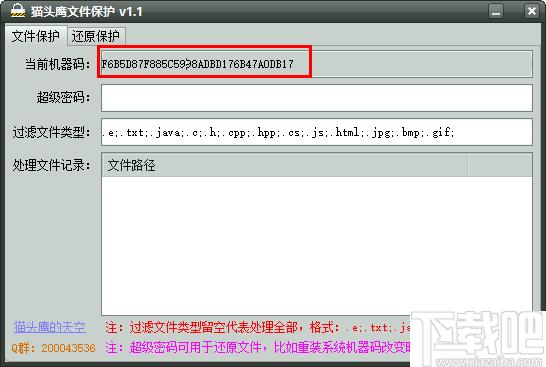Focus the 超级密码 input box
The width and height of the screenshot is (546, 367).
pyautogui.click(x=317, y=98)
